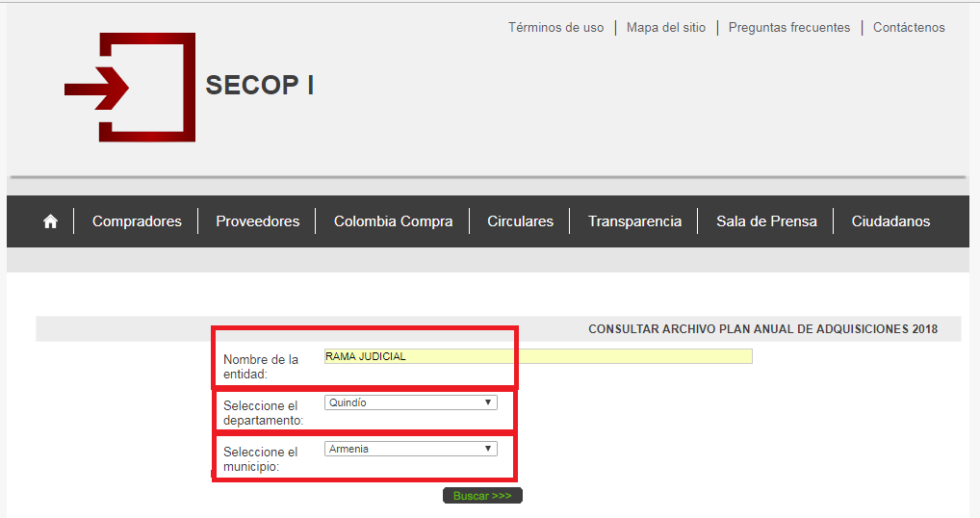Open the Sala de Prensa menu
Screen dimensions: 980x518
(766, 221)
